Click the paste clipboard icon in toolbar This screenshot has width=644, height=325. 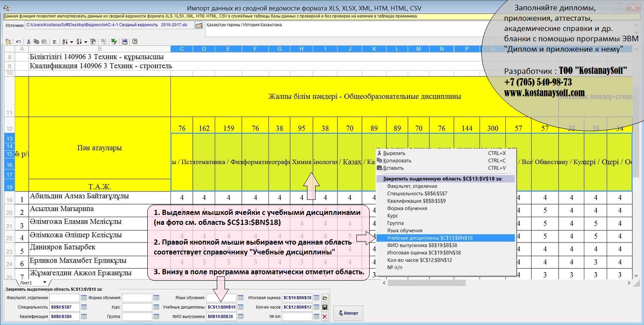pyautogui.click(x=44, y=42)
